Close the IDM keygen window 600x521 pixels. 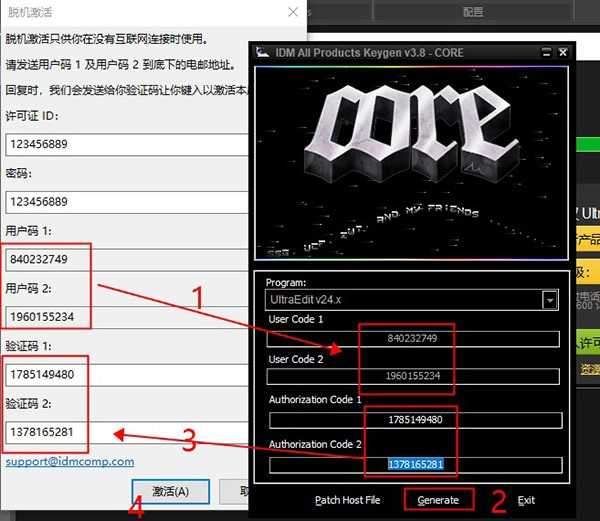tap(563, 52)
